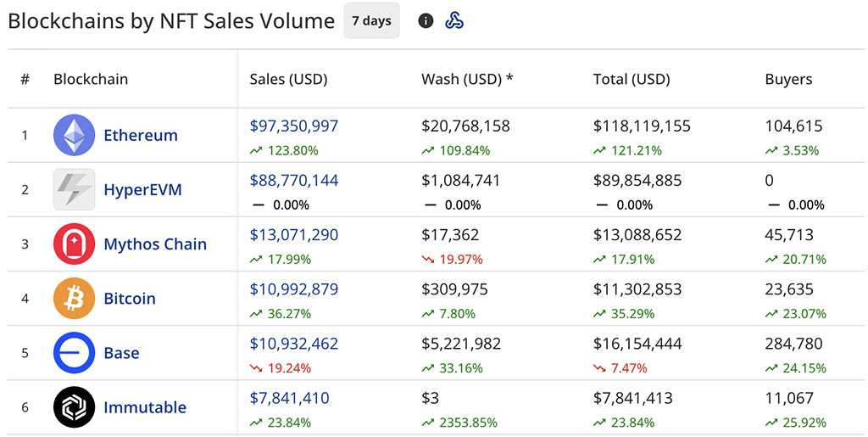
Task: Click the blue webhook icon in header
Action: click(x=454, y=20)
